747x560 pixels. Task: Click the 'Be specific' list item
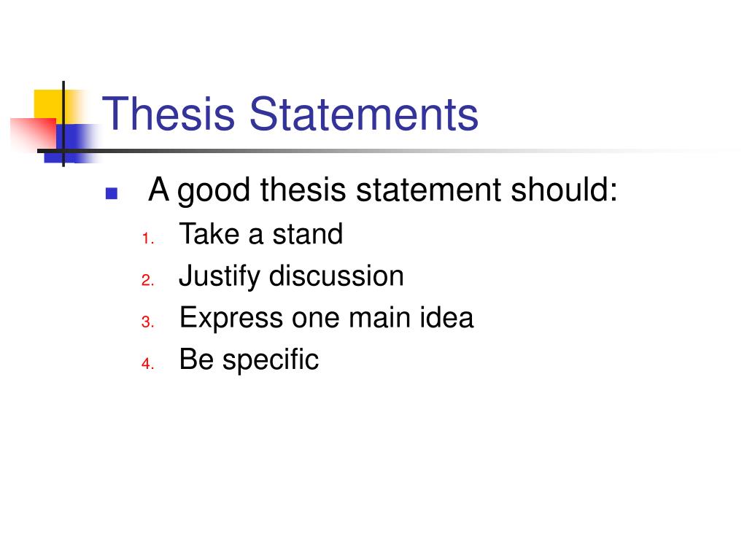(x=249, y=360)
